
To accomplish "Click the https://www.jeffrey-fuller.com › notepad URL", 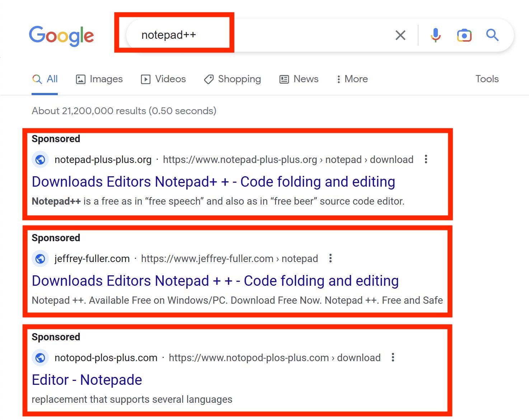I will tap(229, 258).
